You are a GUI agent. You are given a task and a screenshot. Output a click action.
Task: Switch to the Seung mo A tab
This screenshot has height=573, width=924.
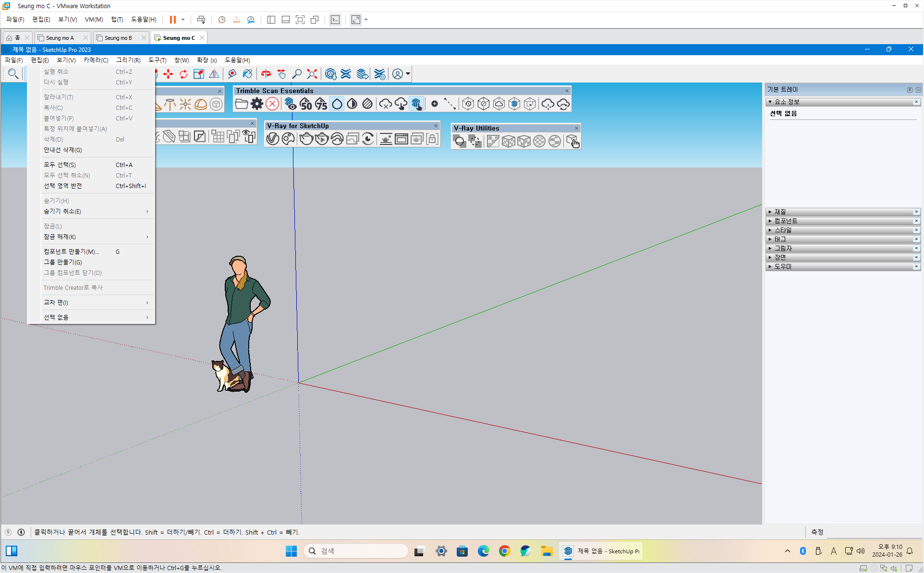click(60, 38)
